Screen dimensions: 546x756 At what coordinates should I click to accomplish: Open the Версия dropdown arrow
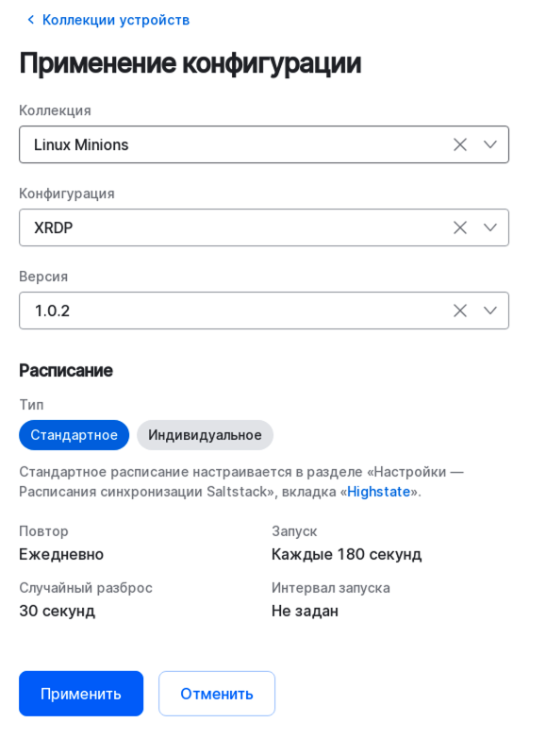click(490, 311)
